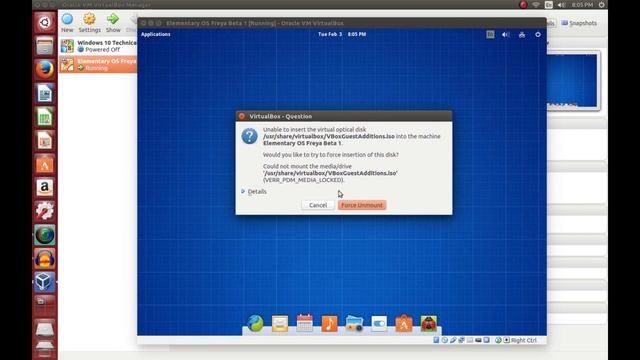Click the shared folders status icon
The height and width of the screenshot is (360, 640).
(470, 340)
